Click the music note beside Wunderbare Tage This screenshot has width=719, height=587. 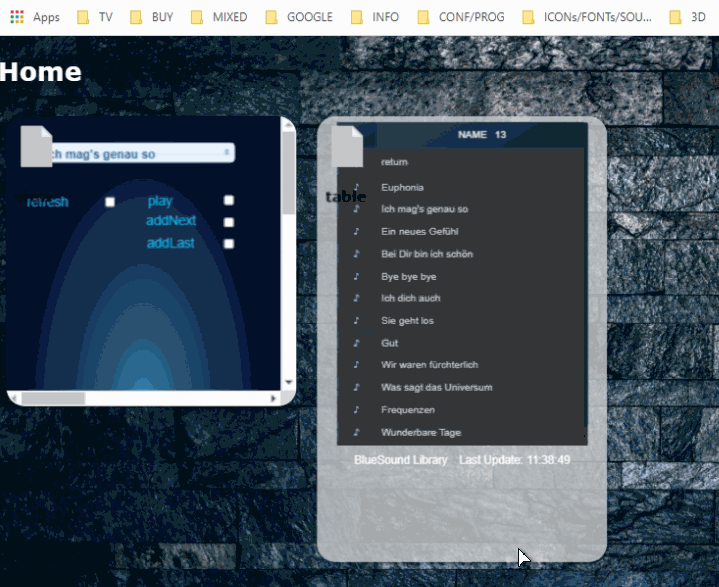click(x=356, y=432)
